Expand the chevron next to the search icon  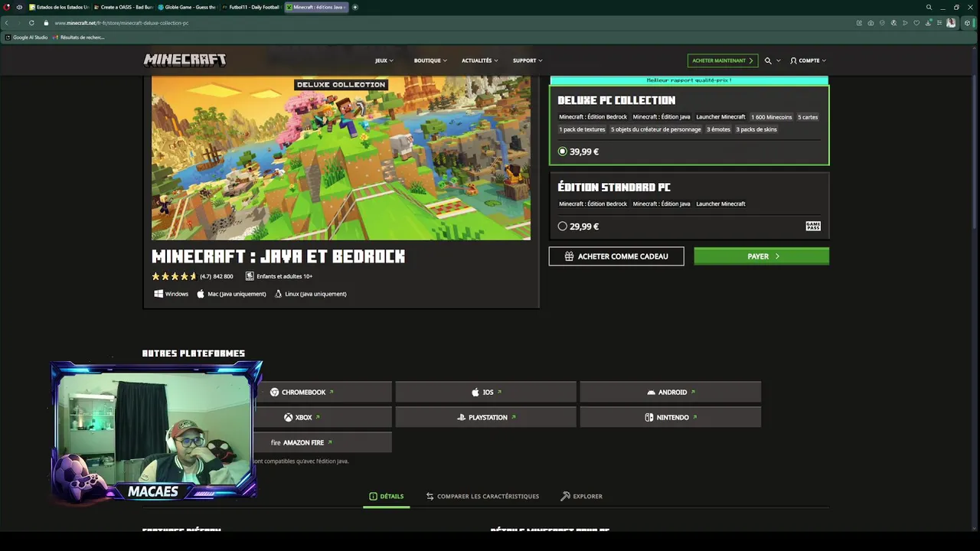click(779, 60)
